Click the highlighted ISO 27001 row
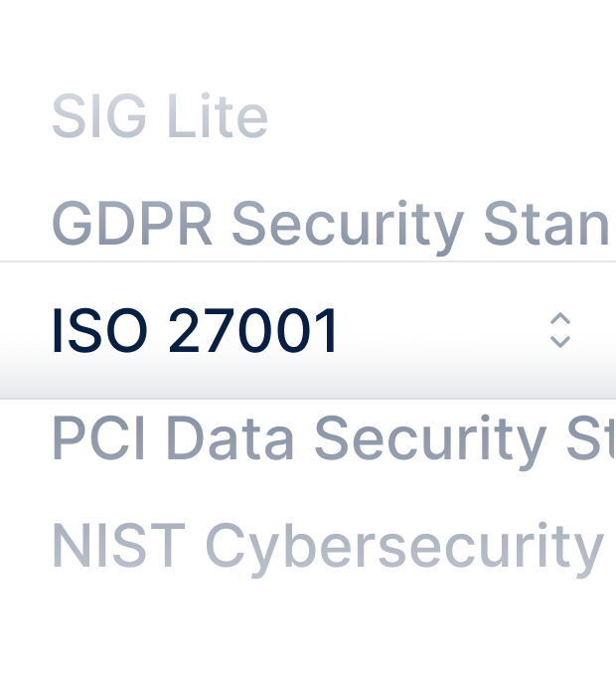 click(x=298, y=330)
